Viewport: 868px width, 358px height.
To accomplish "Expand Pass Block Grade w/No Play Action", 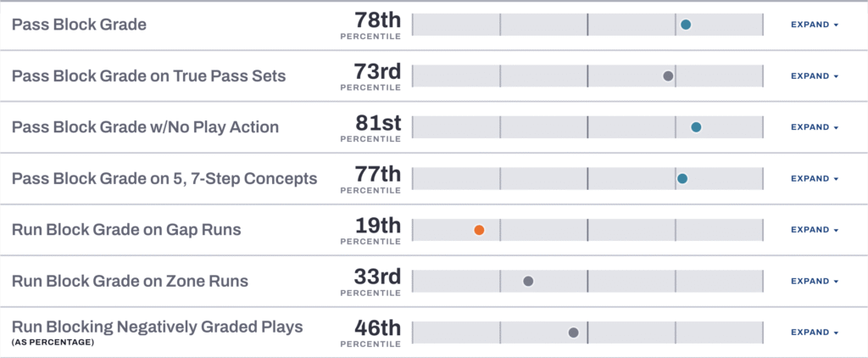I will click(x=814, y=127).
